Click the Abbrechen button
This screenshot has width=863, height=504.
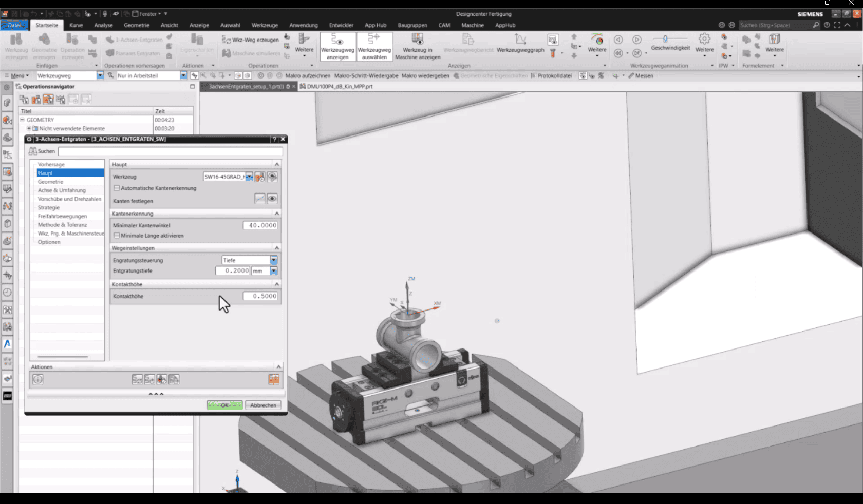(263, 405)
